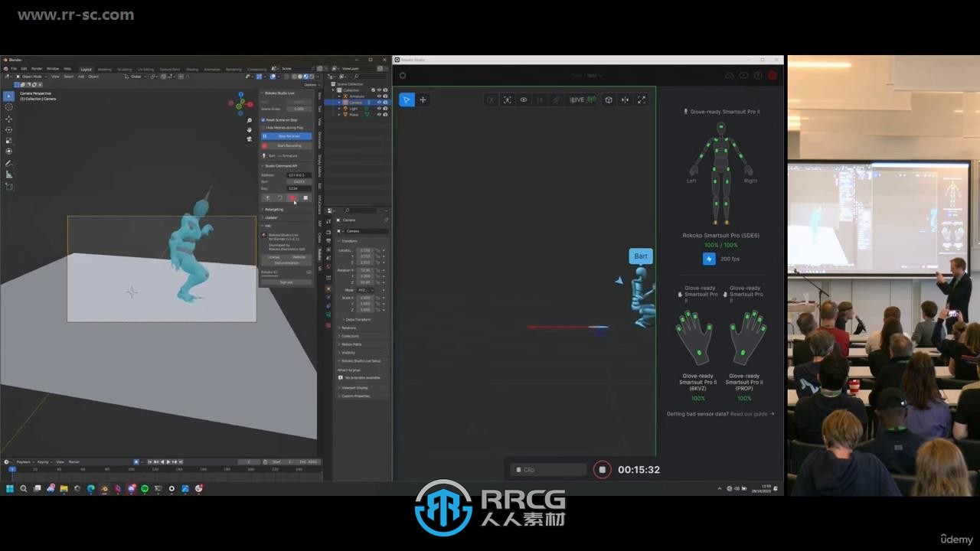Click the Clip name field in Rokoko

click(x=549, y=470)
